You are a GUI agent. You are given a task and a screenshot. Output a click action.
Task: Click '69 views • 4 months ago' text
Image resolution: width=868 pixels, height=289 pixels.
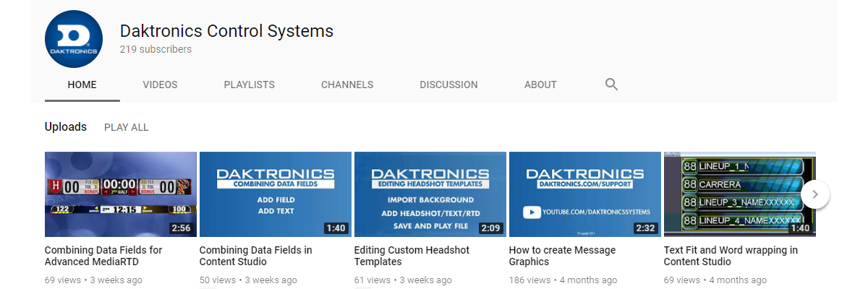(x=715, y=280)
